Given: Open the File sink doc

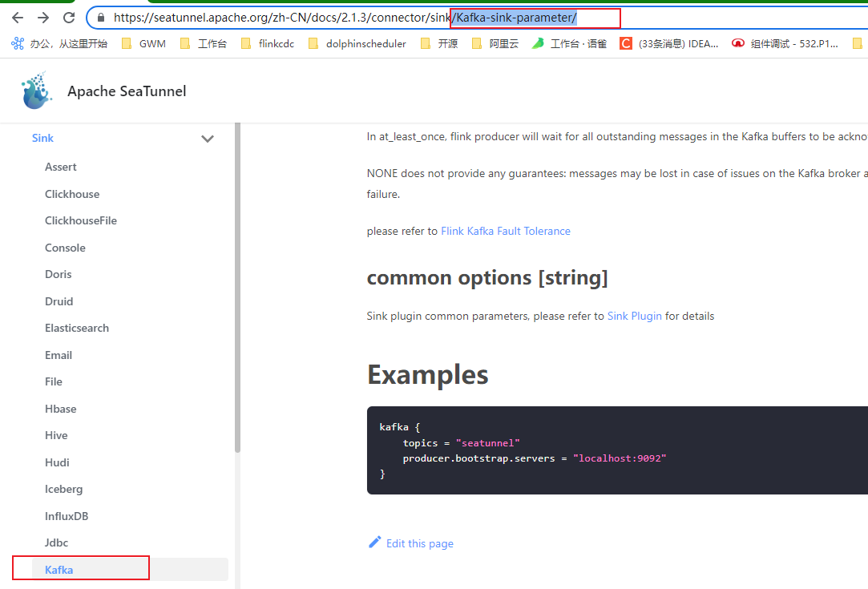Looking at the screenshot, I should click(54, 382).
